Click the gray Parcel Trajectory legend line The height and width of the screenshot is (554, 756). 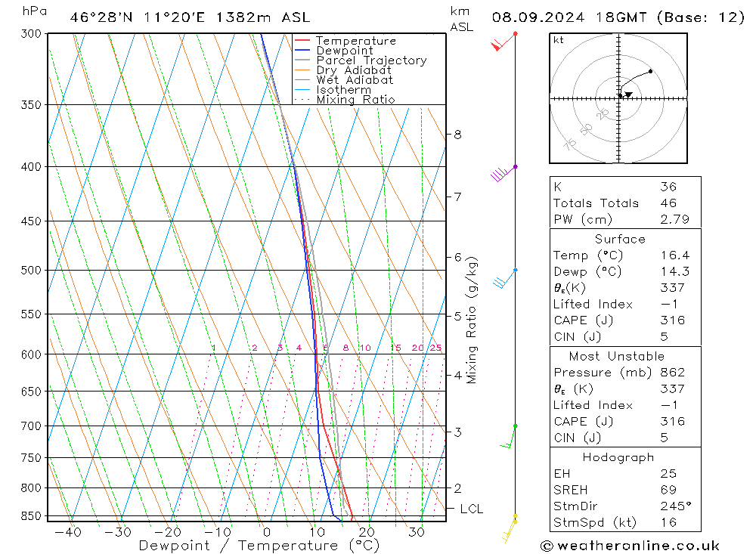[x=302, y=60]
